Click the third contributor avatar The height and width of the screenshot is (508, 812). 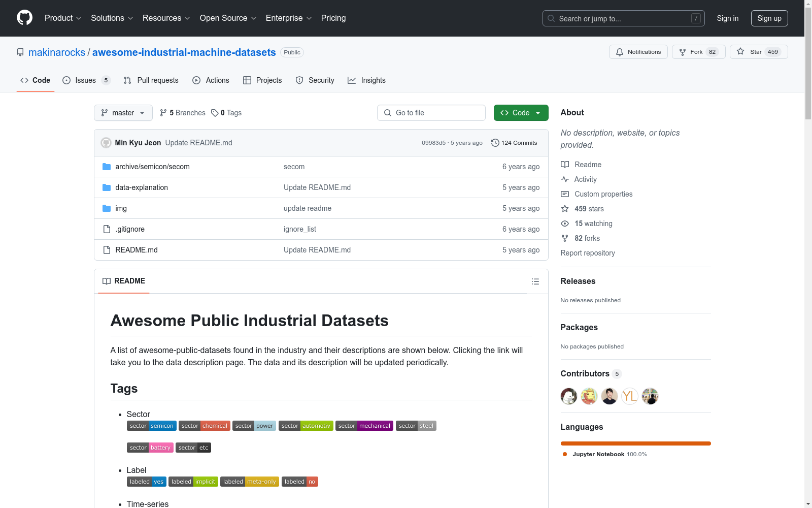click(610, 396)
